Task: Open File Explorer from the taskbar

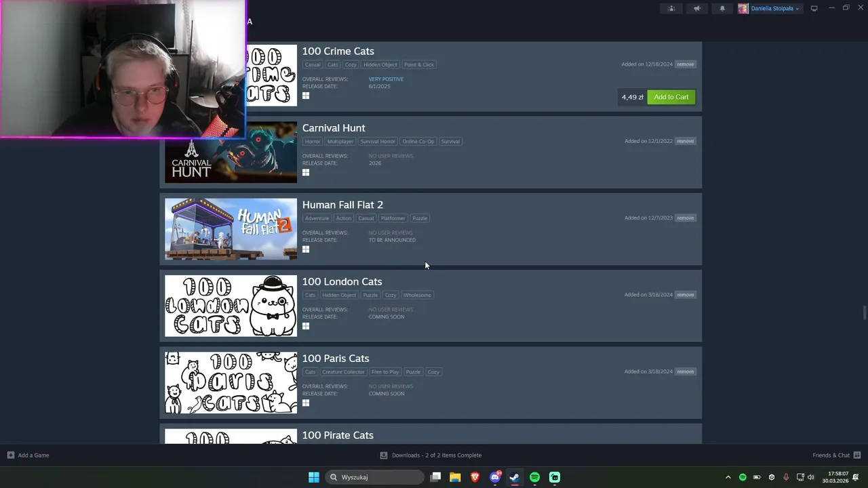Action: point(455,477)
